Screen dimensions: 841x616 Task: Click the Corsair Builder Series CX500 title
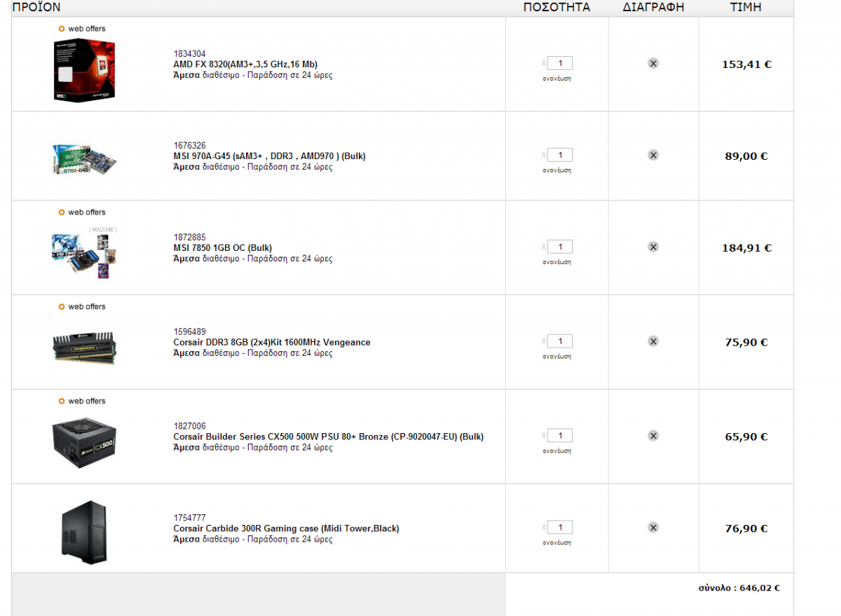coord(328,437)
